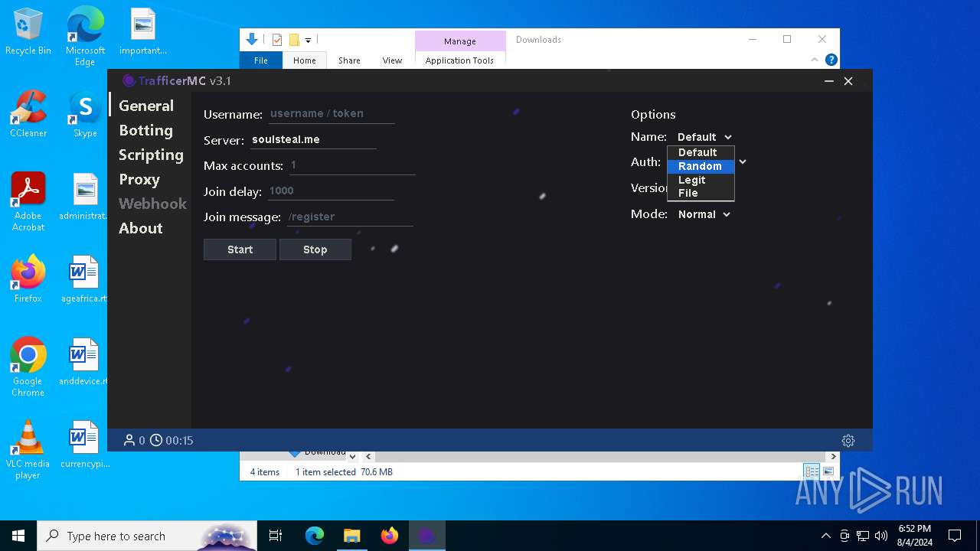Click the Stop button in TrafficerMC
980x551 pixels.
click(x=315, y=249)
